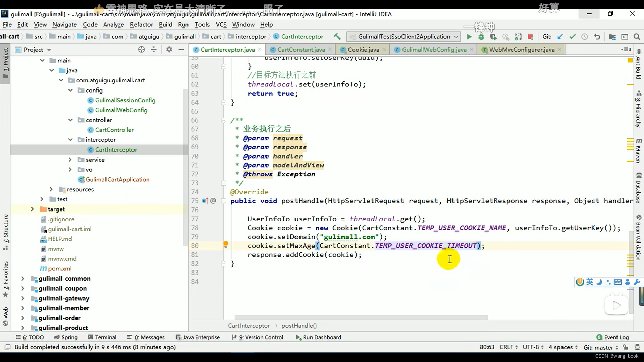Viewport: 644px width, 362px height.
Task: Update project with the Git arrow icon
Action: click(560, 37)
